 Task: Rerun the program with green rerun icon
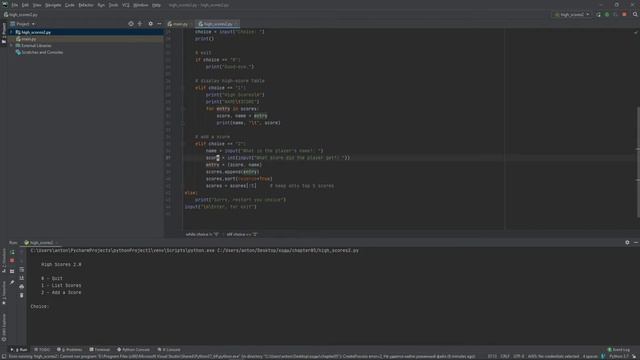click(12, 252)
